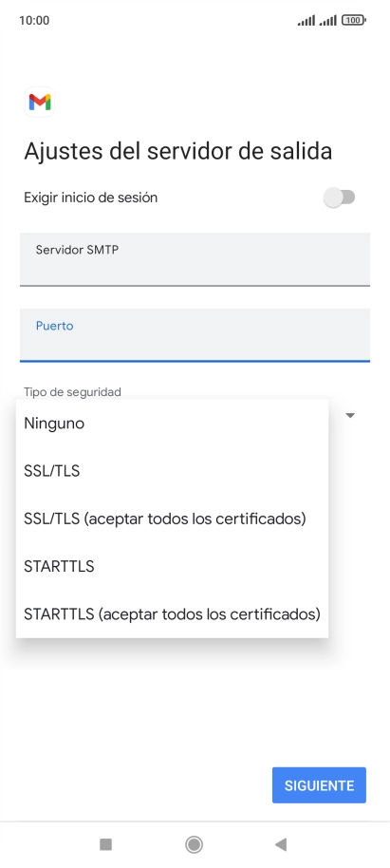Tap the clock showing 10:00
The image size is (390, 868).
tap(34, 21)
